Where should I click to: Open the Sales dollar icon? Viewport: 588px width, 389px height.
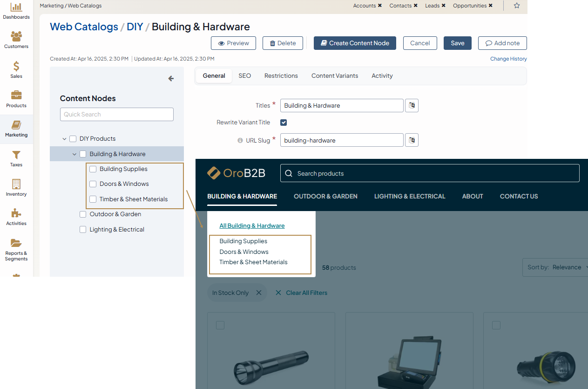16,67
